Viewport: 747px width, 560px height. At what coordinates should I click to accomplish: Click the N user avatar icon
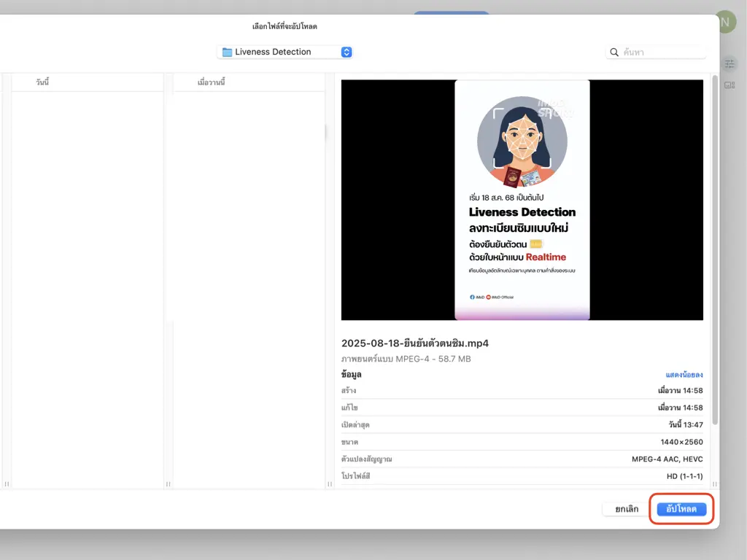click(x=724, y=22)
